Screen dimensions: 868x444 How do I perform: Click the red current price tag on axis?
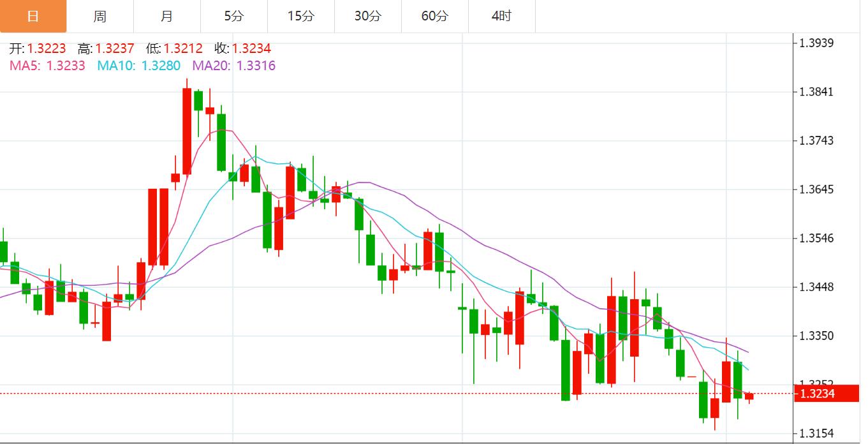pyautogui.click(x=826, y=394)
